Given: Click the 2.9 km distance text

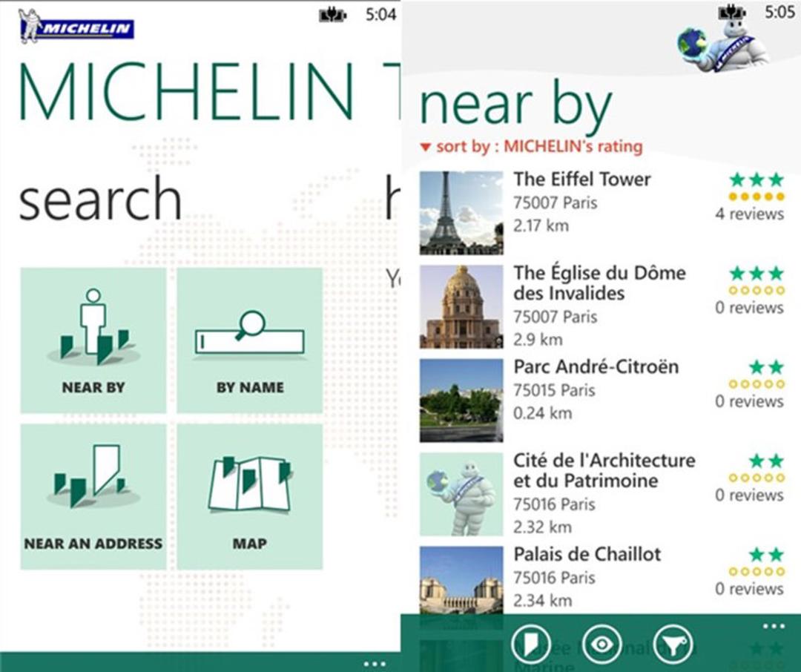Looking at the screenshot, I should pos(538,340).
